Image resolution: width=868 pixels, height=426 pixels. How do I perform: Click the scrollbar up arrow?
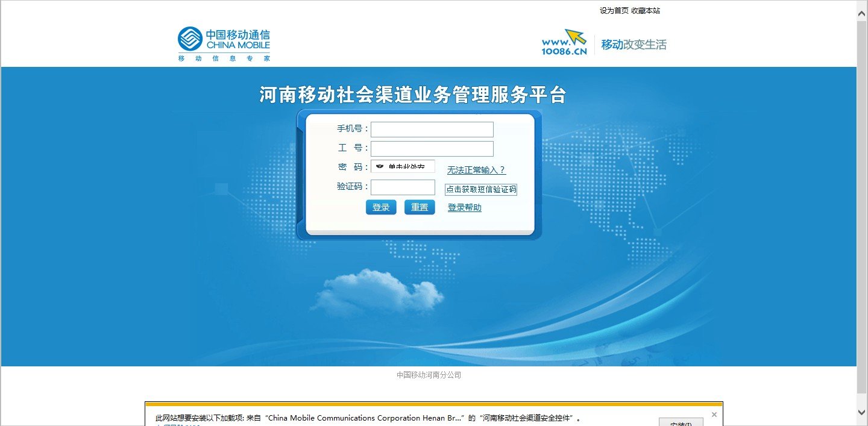[x=862, y=12]
